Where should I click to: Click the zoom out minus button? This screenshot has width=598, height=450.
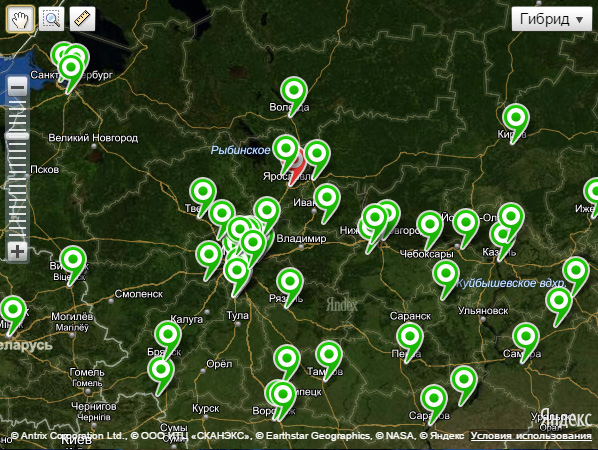coord(18,88)
